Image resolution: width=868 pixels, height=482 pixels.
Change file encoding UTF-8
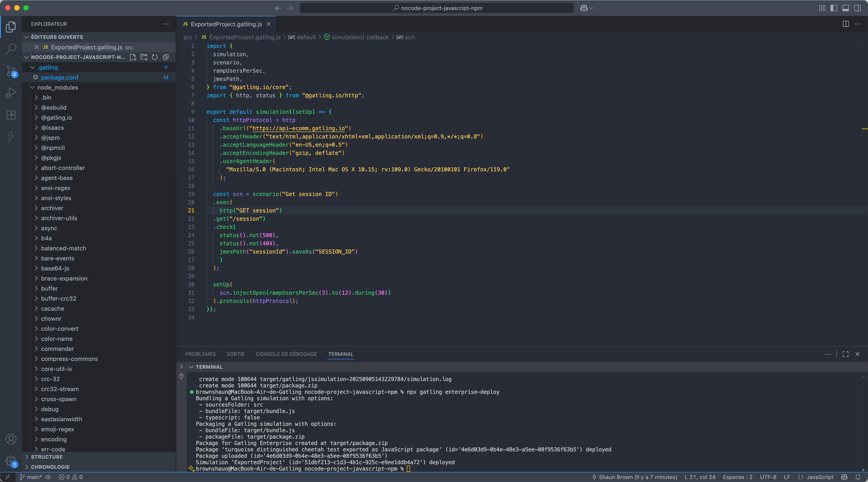[768, 477]
